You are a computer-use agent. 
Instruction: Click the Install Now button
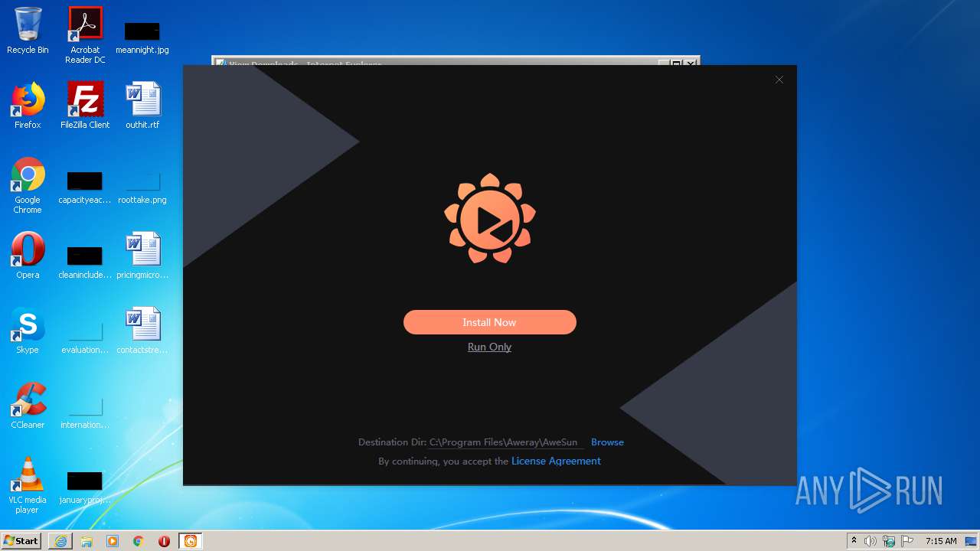click(489, 322)
